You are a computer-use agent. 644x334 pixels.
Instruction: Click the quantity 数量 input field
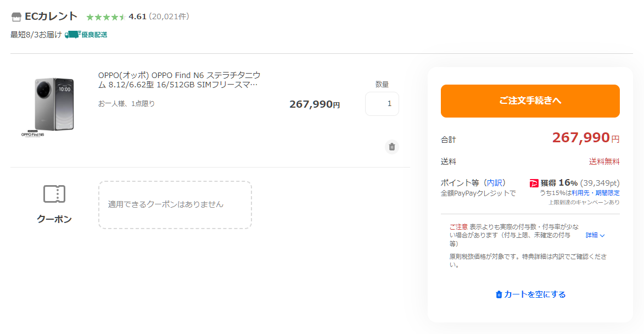pos(382,104)
